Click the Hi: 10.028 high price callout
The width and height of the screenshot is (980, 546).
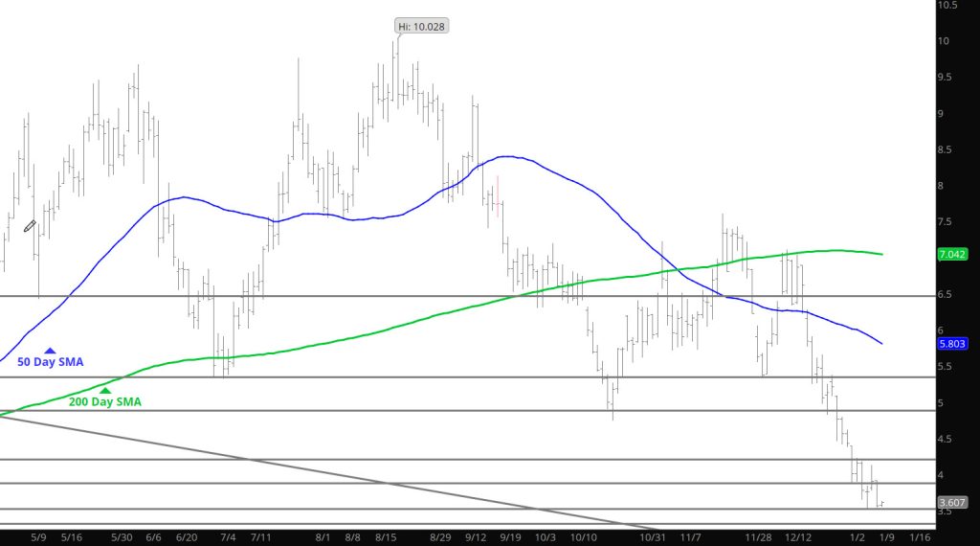pyautogui.click(x=420, y=26)
